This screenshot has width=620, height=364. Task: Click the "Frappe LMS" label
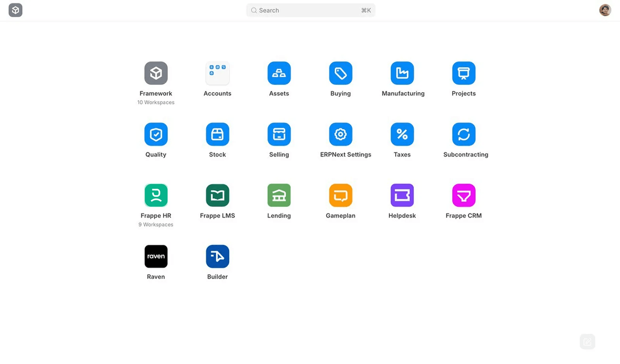point(217,216)
